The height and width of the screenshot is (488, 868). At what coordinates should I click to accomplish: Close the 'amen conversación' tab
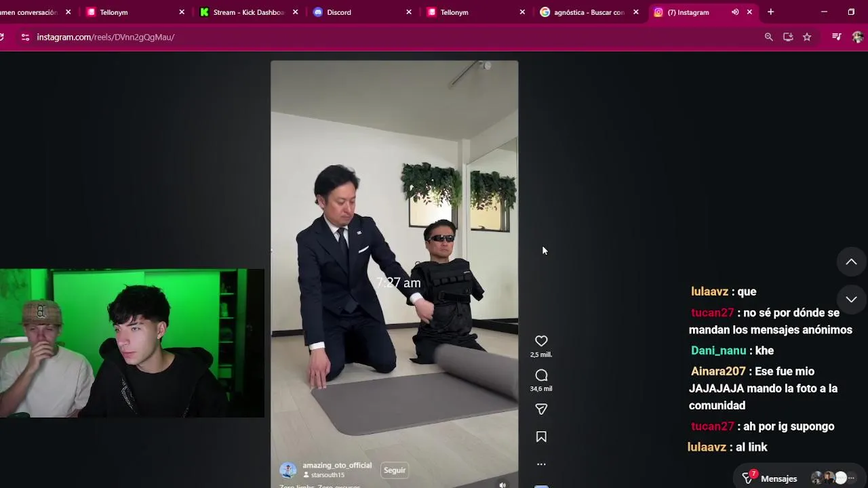click(68, 12)
